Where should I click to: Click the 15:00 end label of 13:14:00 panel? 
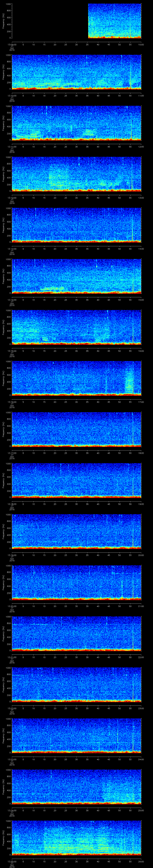coord(141,300)
